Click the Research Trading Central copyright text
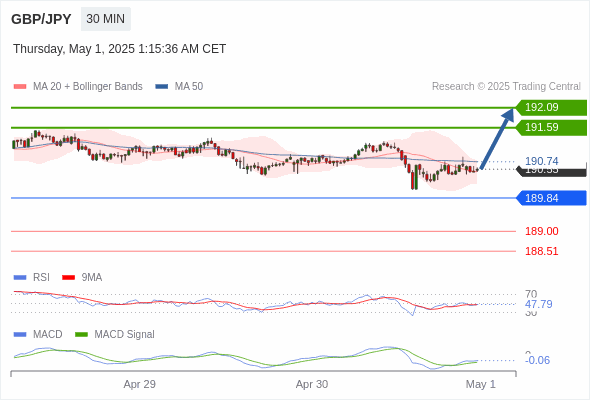This screenshot has width=590, height=400. pos(506,87)
